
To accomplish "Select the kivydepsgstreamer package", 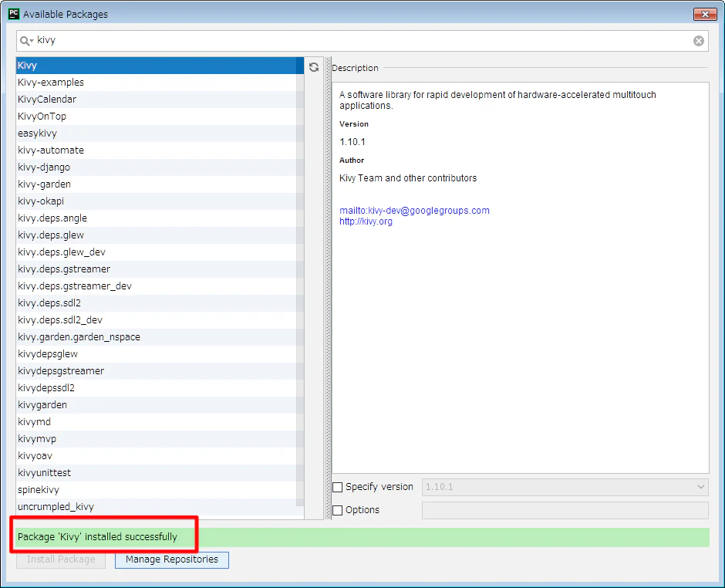I will (x=160, y=371).
